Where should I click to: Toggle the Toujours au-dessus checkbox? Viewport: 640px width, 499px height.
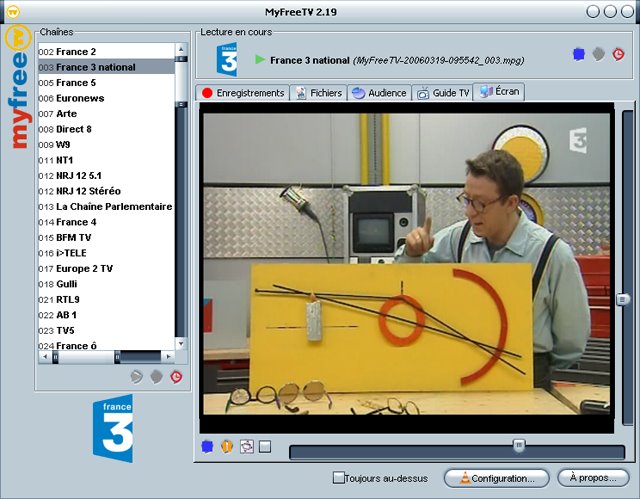[x=338, y=477]
